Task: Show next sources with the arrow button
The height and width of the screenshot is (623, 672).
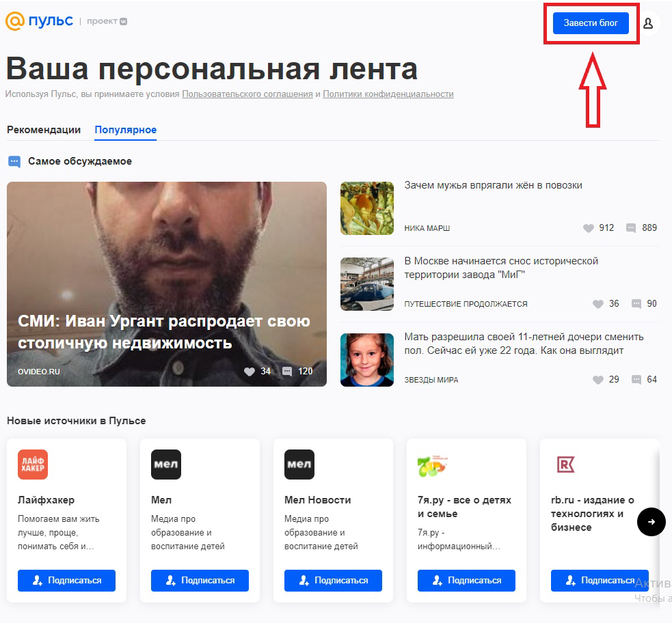Action: click(x=651, y=521)
